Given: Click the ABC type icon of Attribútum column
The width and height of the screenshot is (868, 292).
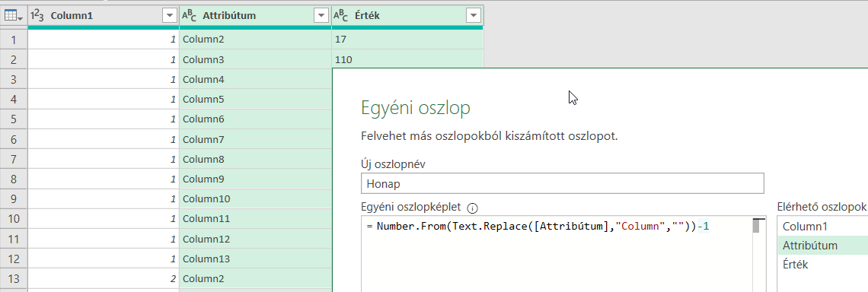Looking at the screenshot, I should (190, 16).
